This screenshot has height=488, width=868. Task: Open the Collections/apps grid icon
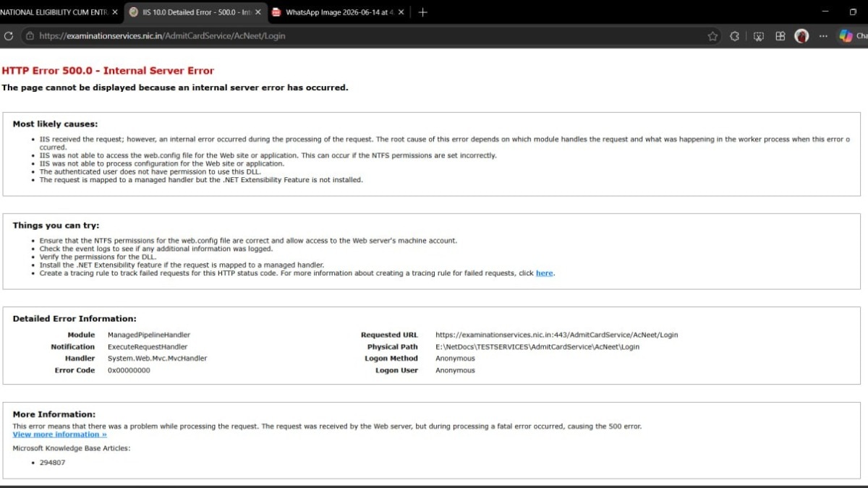[780, 35]
